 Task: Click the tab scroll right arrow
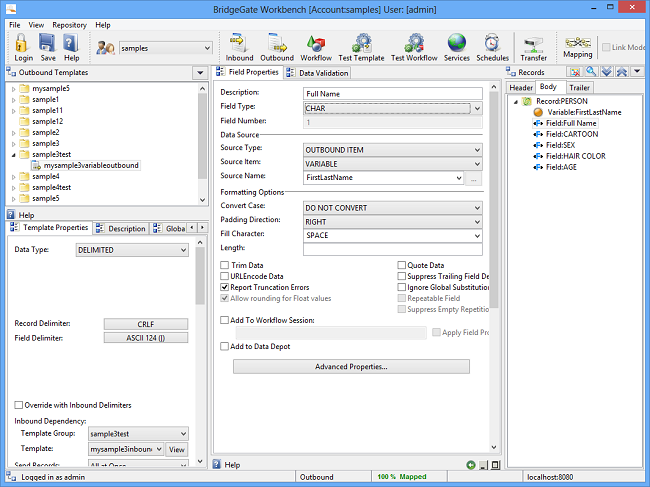[x=202, y=228]
